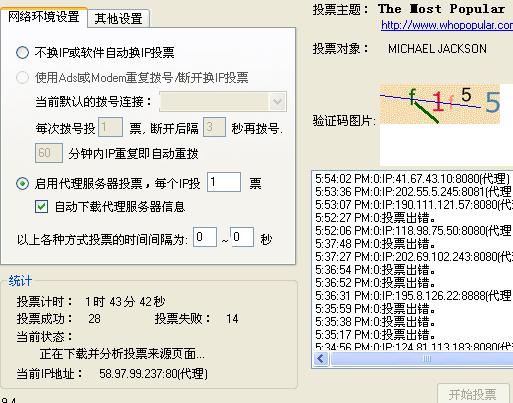Click the minimum vote interval seconds field
Screen dimensions: 513x403
[x=205, y=237]
